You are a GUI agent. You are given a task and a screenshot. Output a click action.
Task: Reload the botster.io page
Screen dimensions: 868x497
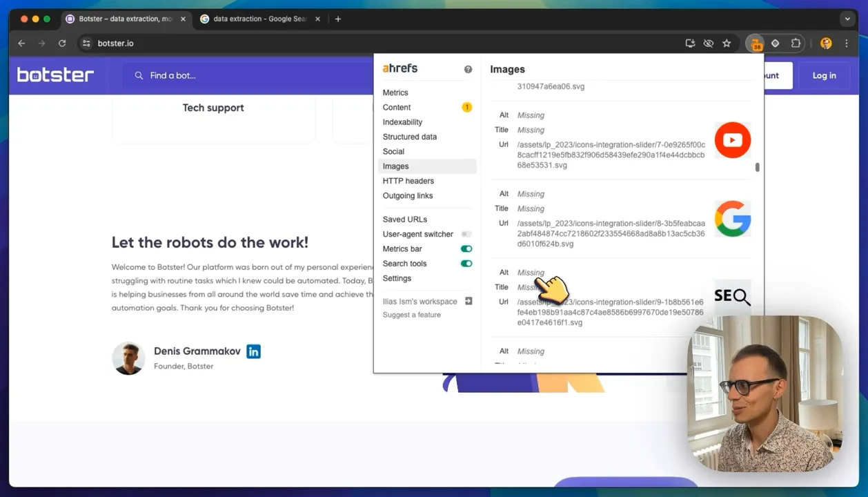62,43
